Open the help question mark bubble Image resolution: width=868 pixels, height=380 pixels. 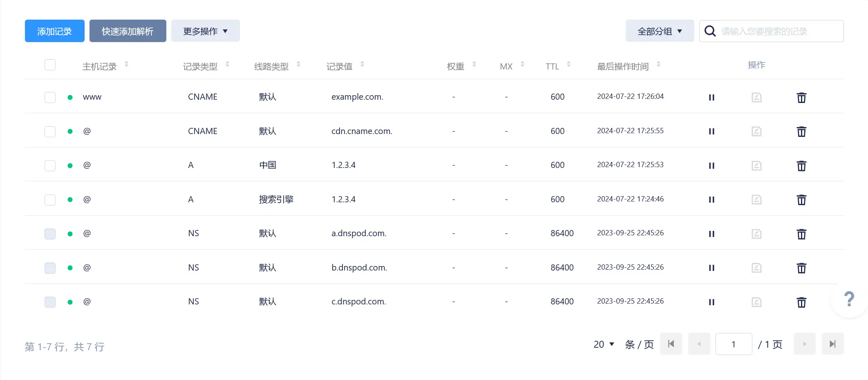point(849,299)
